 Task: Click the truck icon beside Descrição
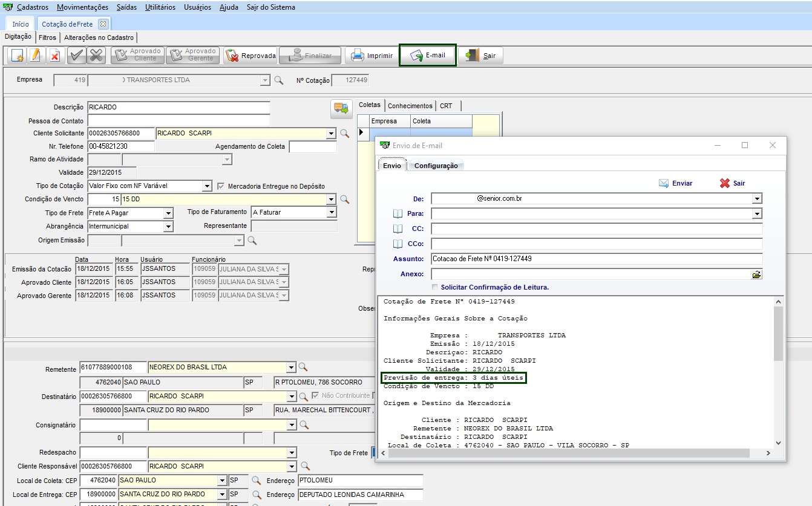(x=341, y=109)
